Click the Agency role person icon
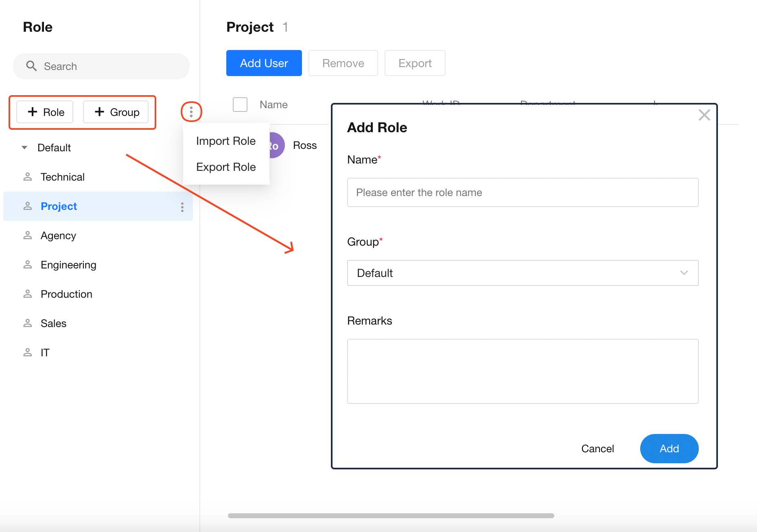The height and width of the screenshot is (532, 757). point(28,235)
